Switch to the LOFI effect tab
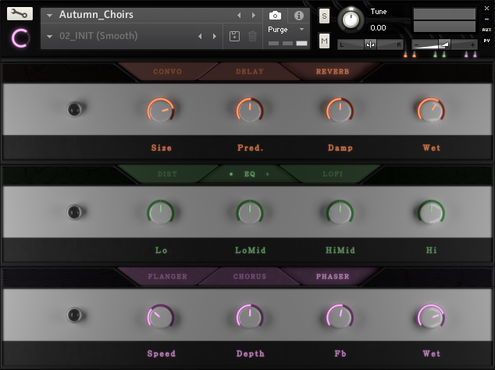495x370 pixels. [x=332, y=174]
